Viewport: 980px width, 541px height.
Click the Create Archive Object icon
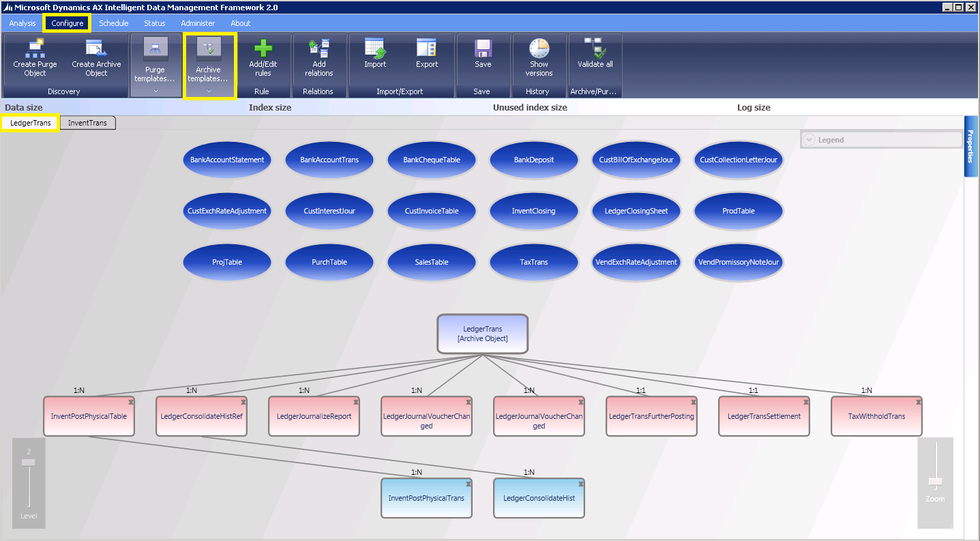click(x=94, y=58)
